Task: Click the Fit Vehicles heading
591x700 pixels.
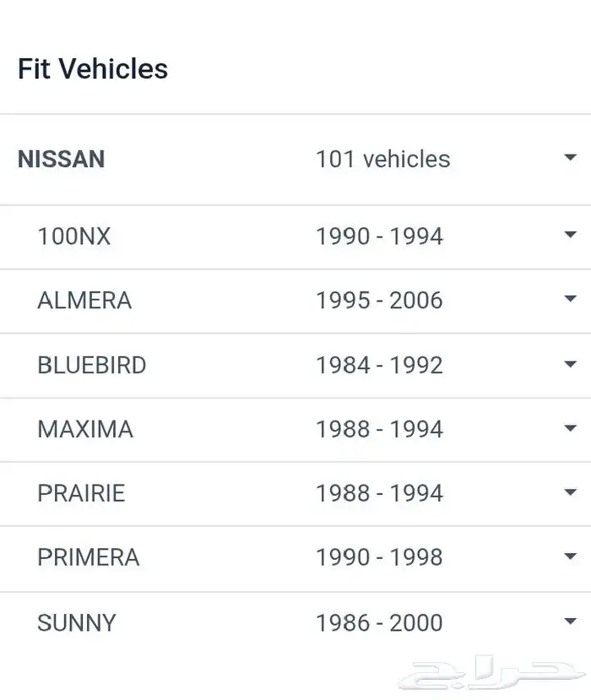Action: tap(93, 68)
